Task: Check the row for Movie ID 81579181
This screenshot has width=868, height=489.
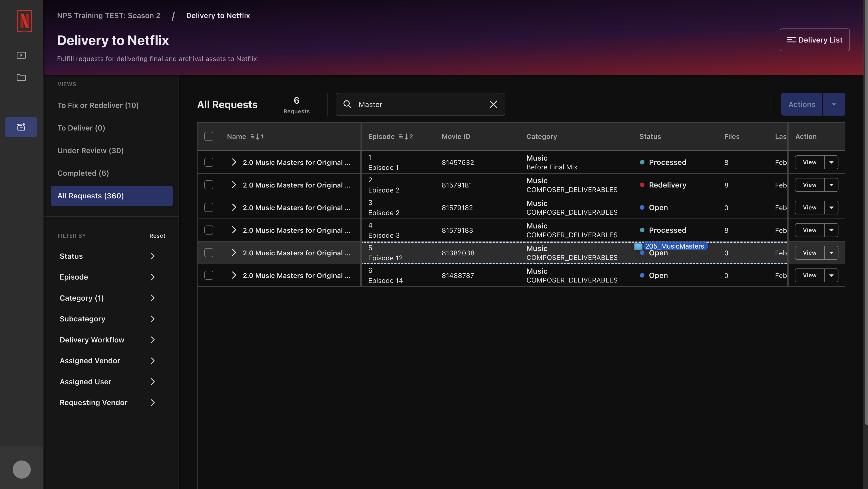Action: pos(209,185)
